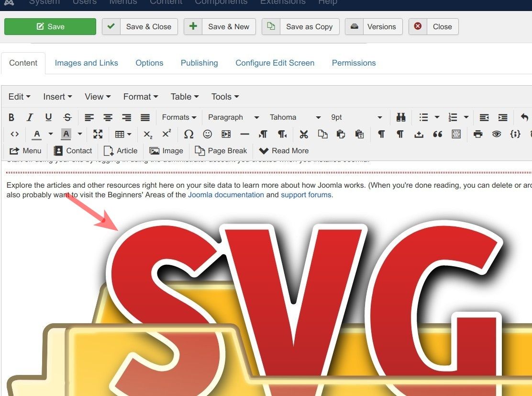Paste clipboard content
532x396 pixels.
click(341, 134)
